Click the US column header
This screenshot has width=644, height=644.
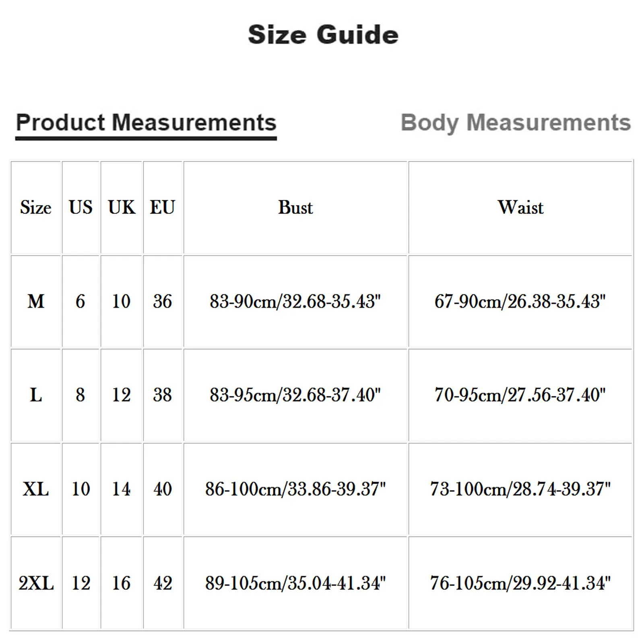click(x=80, y=207)
